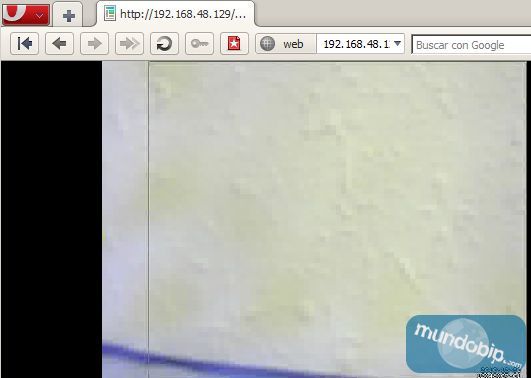Viewport: 531px width, 378px height.
Task: Expand the address bar history dropdown
Action: click(398, 43)
